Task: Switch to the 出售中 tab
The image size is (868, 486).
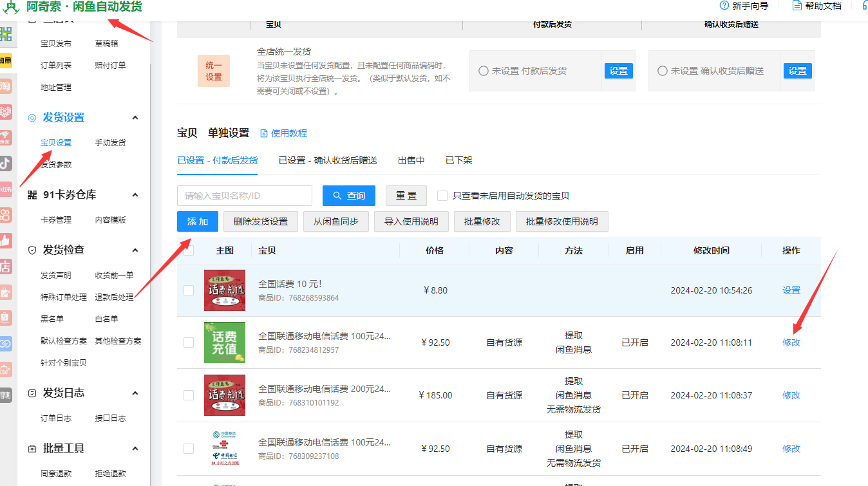Action: 411,160
